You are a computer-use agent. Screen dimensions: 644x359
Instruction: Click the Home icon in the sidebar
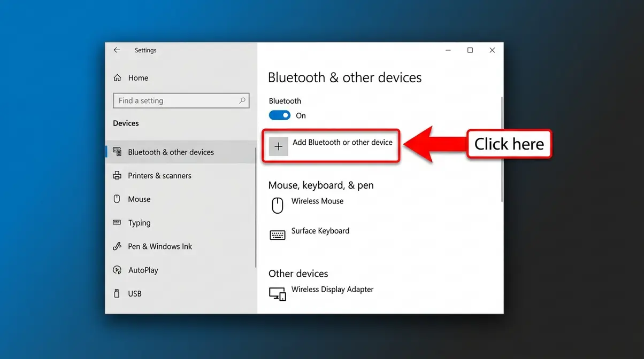point(118,78)
